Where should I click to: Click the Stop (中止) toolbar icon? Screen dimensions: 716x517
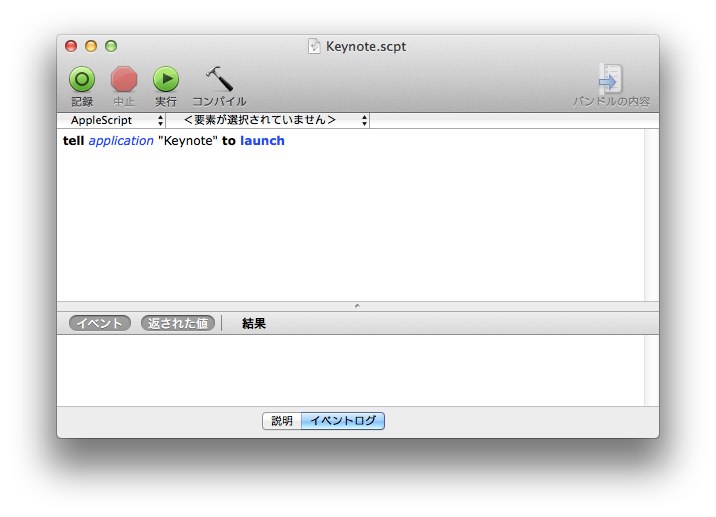click(124, 79)
